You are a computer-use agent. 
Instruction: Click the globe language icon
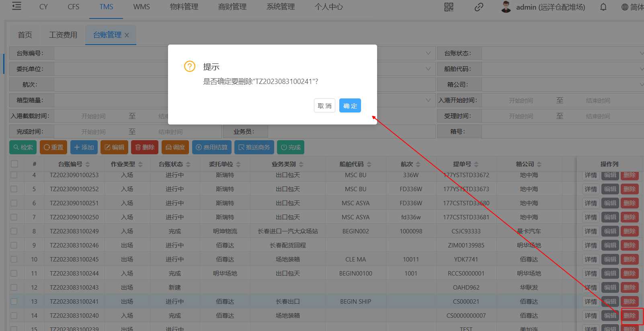(625, 7)
